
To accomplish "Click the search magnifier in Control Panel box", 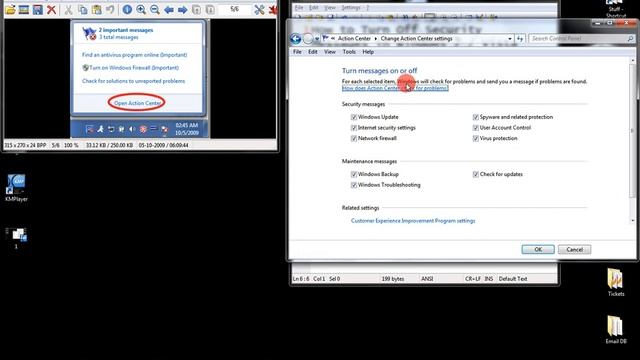I will 630,38.
